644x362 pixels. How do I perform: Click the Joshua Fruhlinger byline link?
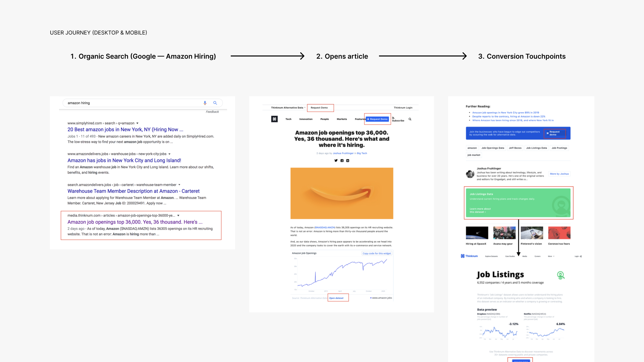343,153
